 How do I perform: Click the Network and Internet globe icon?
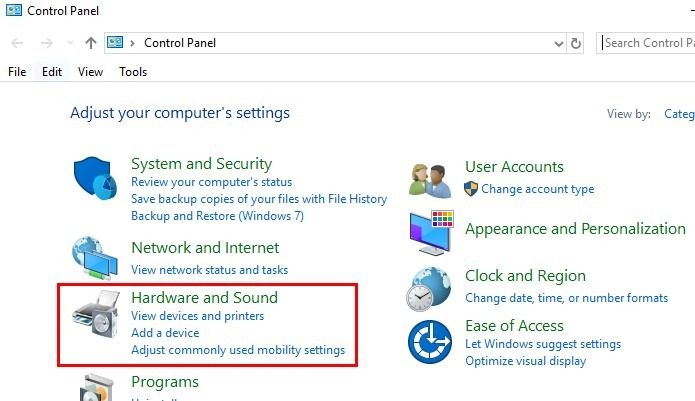pos(96,257)
